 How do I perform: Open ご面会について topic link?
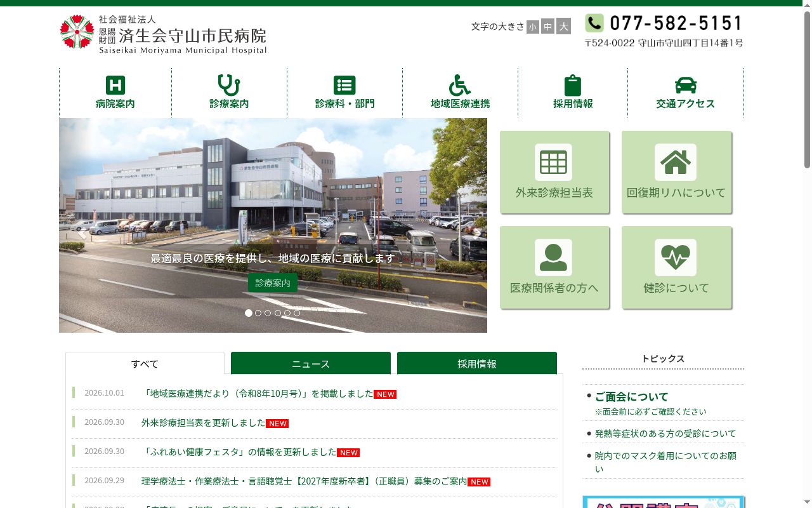point(632,396)
